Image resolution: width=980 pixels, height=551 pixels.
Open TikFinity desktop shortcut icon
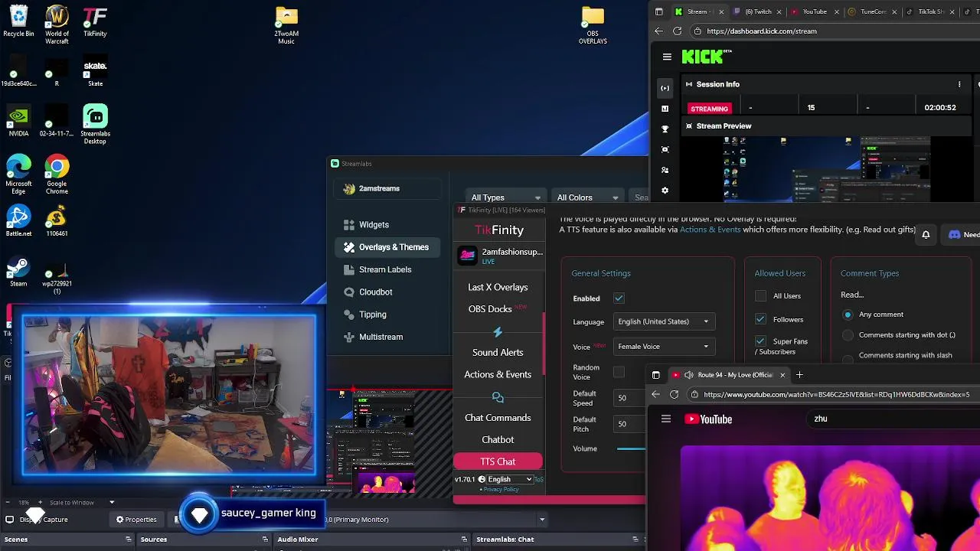(x=95, y=21)
